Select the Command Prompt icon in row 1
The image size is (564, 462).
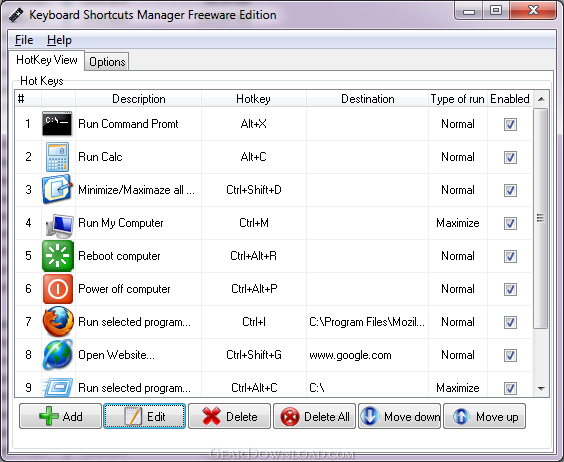[x=57, y=123]
